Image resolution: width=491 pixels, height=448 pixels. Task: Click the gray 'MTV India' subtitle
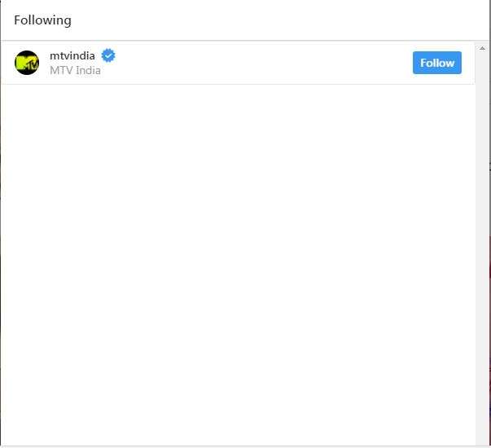[75, 70]
